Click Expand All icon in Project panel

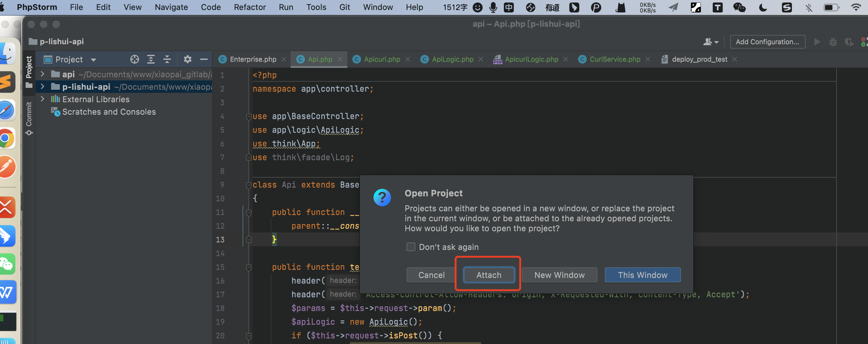click(x=151, y=59)
